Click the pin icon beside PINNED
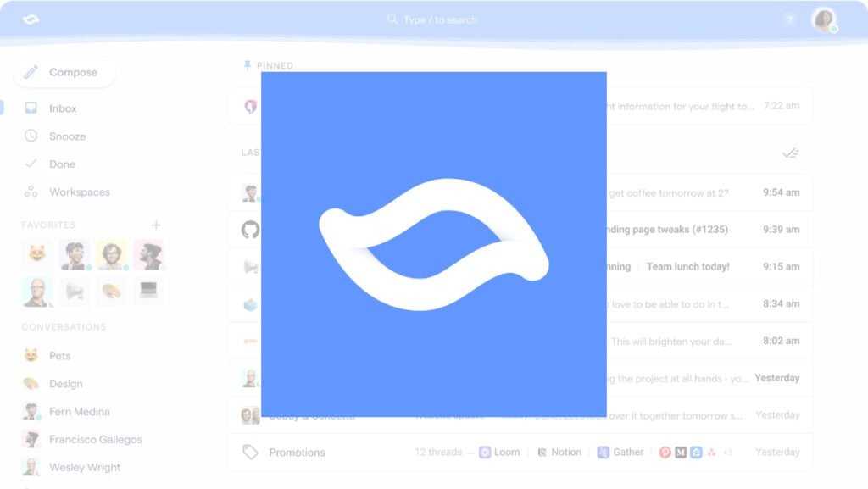This screenshot has height=489, width=868. click(x=247, y=65)
